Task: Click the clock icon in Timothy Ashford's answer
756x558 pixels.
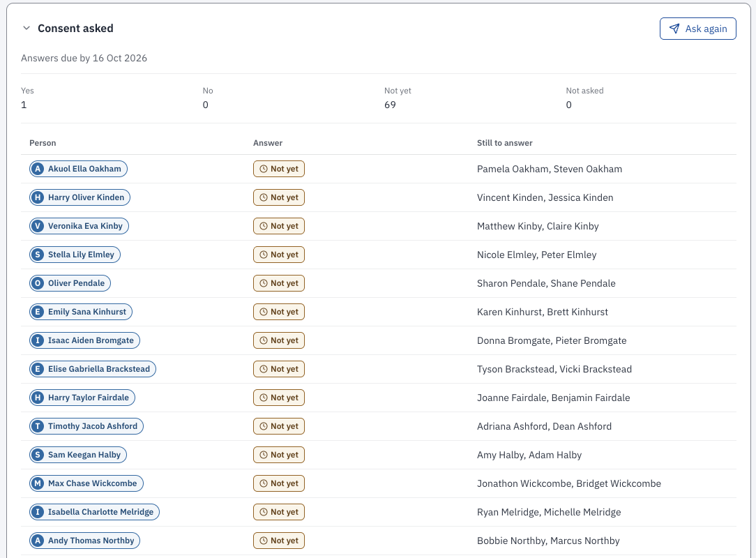Action: click(264, 426)
